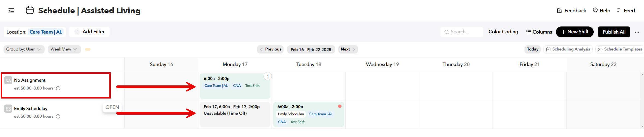
Task: Open the Feed panel
Action: [626, 11]
